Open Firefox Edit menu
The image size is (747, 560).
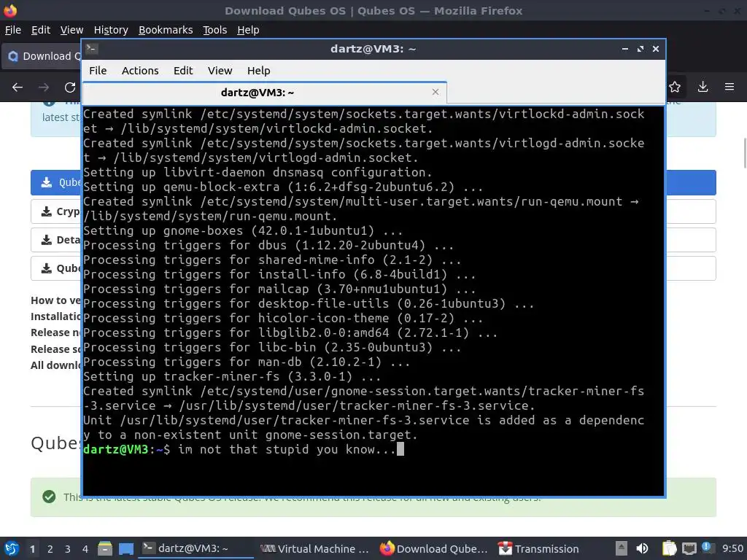[x=41, y=30]
